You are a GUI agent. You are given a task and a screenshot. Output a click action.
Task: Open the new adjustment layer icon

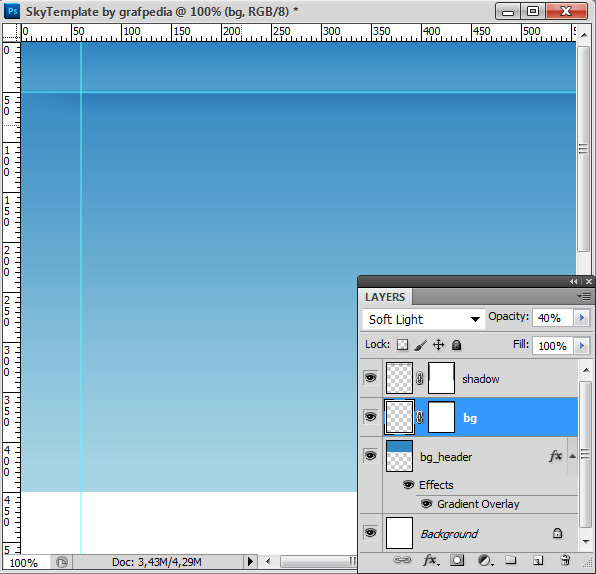click(x=485, y=560)
